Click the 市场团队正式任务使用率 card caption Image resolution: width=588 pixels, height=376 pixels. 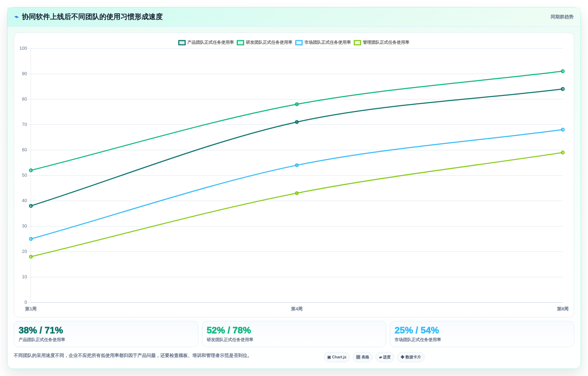click(418, 340)
